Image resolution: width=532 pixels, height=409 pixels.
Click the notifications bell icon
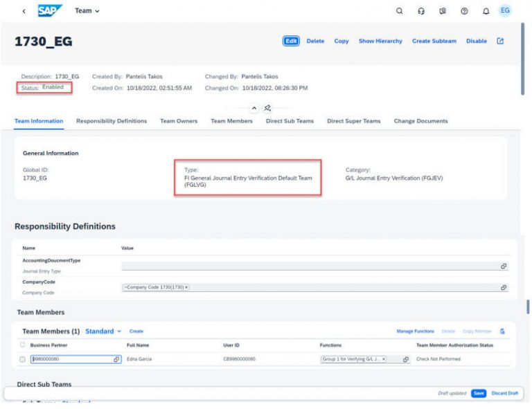click(486, 12)
